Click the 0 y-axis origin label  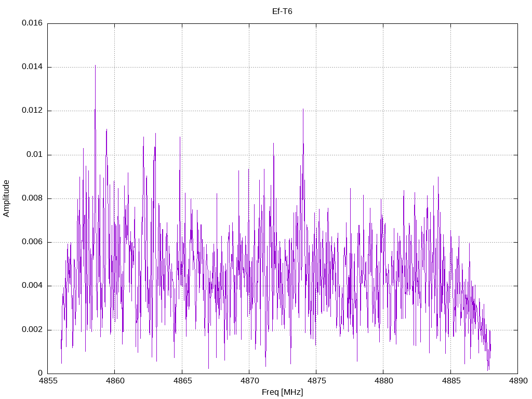pyautogui.click(x=41, y=374)
